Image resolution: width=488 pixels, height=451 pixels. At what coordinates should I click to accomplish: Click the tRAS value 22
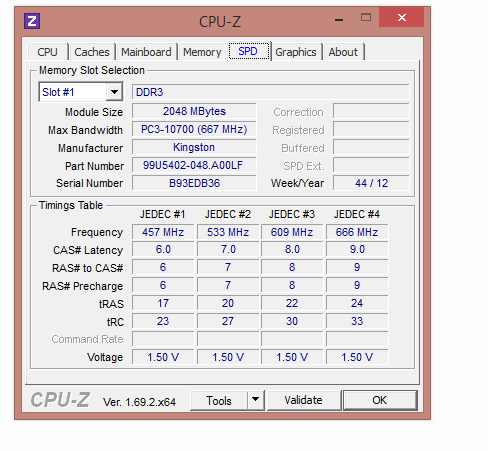(292, 303)
